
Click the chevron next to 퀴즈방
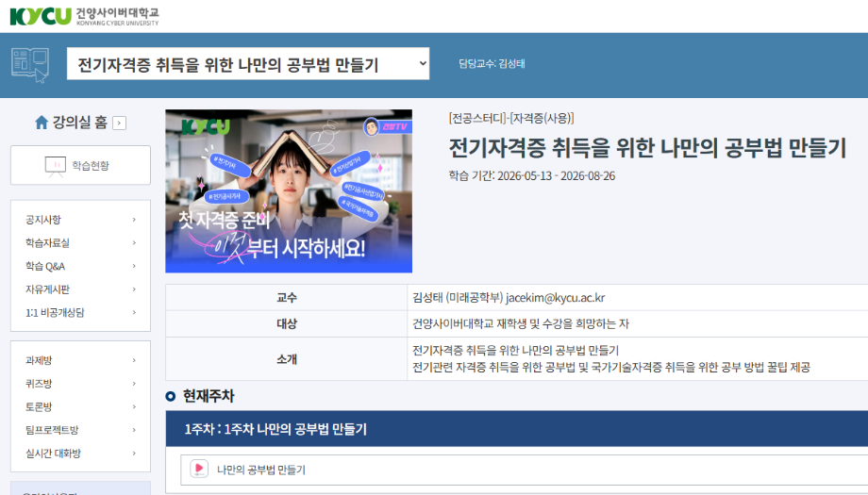pos(134,384)
